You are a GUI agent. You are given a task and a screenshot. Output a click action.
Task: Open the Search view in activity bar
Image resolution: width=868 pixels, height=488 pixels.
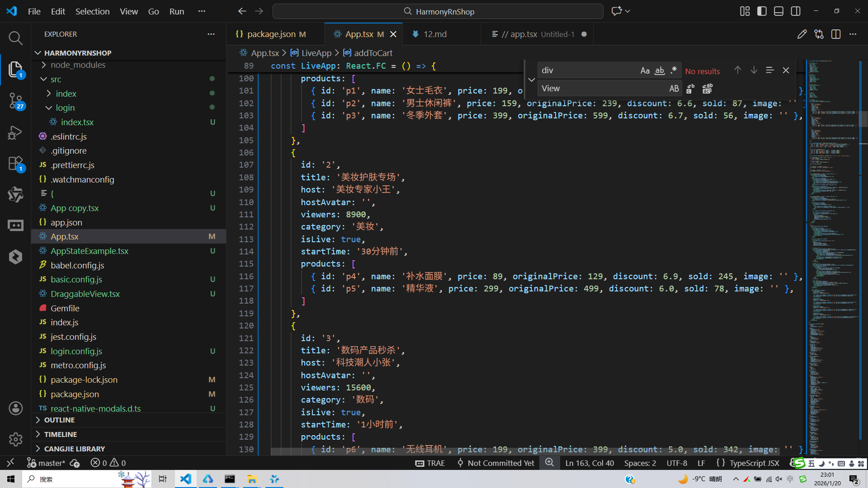click(x=15, y=38)
